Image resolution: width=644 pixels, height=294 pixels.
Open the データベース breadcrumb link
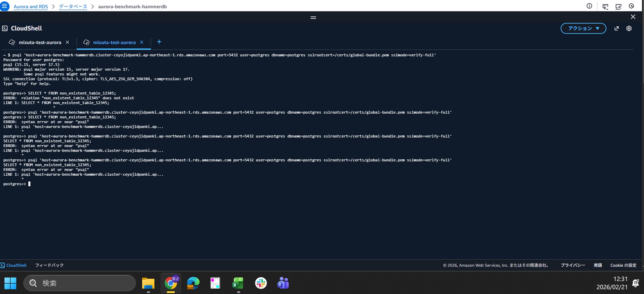(x=73, y=6)
